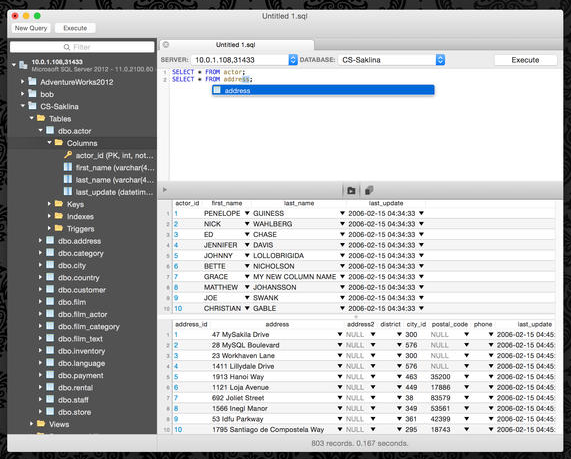Click the Tables folder icon
Screen dimensions: 571x459
coord(41,118)
